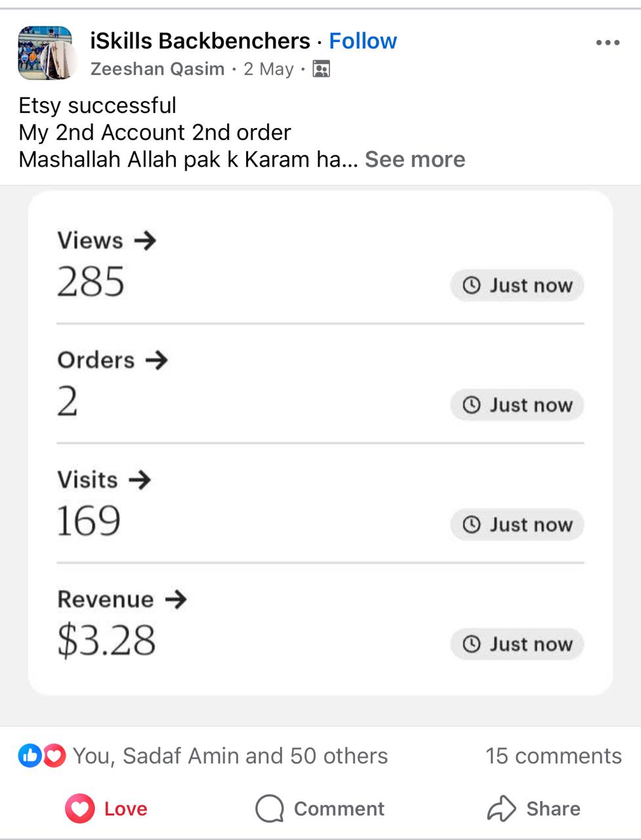Tap the speech bubble Comment icon
641x840 pixels.
point(270,808)
